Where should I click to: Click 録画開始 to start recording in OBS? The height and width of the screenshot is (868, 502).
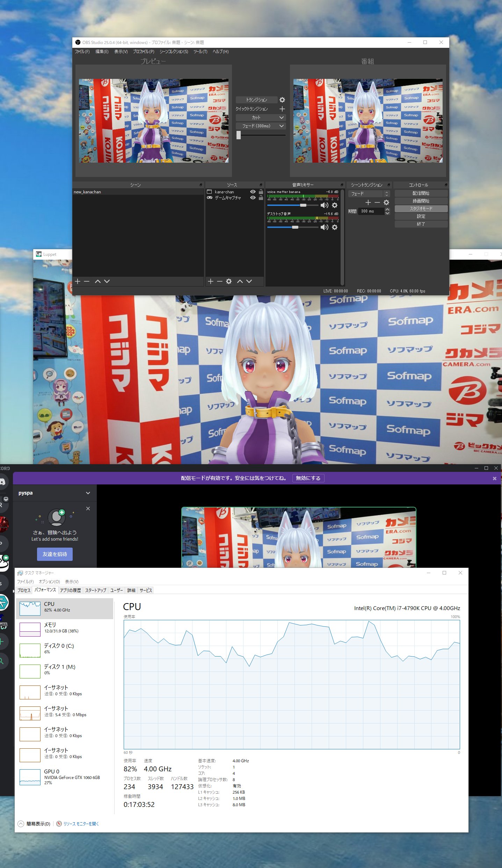pyautogui.click(x=421, y=201)
